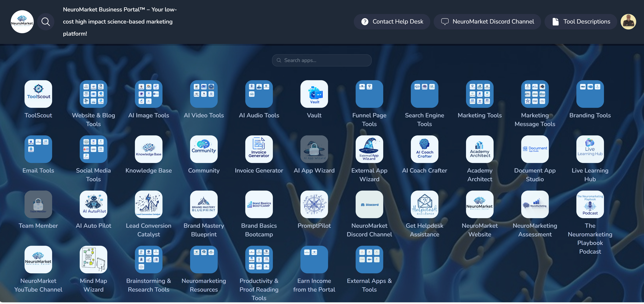Screen dimensions: 644x304
Task: Open the External App Wizard hat icon
Action: pos(369,149)
